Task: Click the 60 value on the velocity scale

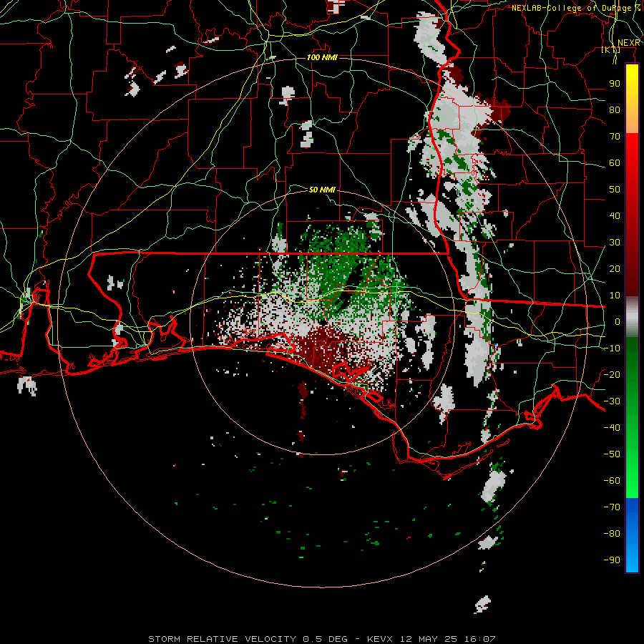Action: (x=615, y=162)
